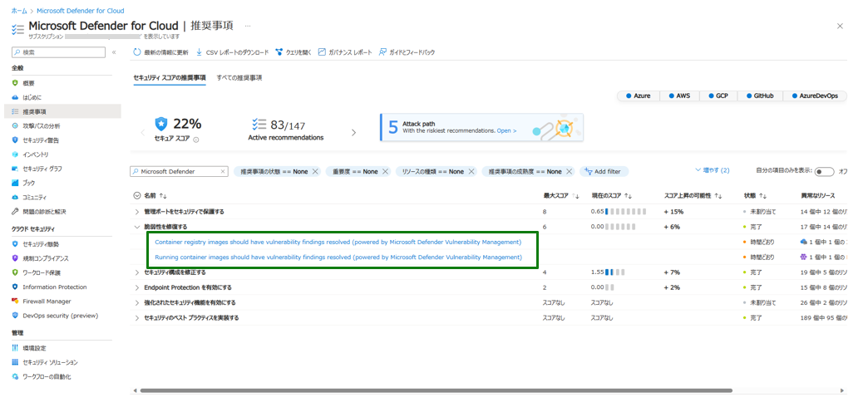Open 問題の診断と解決 wrench icon
This screenshot has width=868, height=407.
[16, 212]
